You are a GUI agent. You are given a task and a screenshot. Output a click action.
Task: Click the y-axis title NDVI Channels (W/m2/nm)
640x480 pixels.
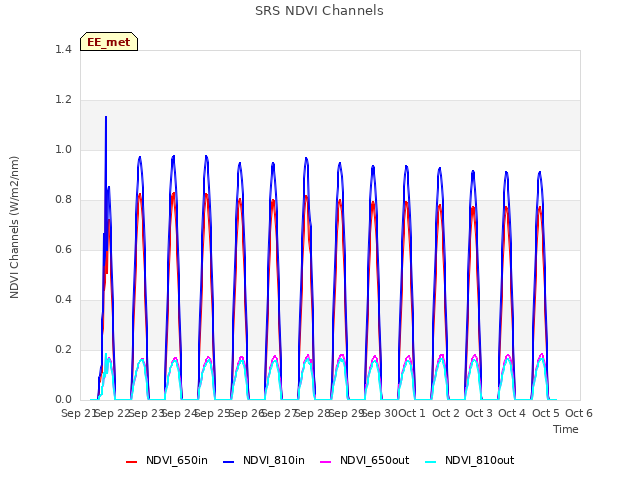pyautogui.click(x=14, y=227)
